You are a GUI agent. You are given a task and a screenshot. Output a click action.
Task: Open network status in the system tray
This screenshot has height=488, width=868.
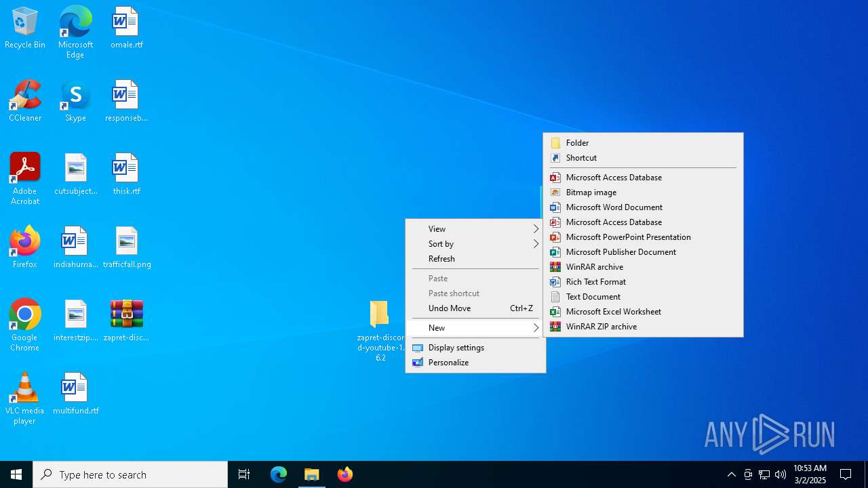click(764, 474)
